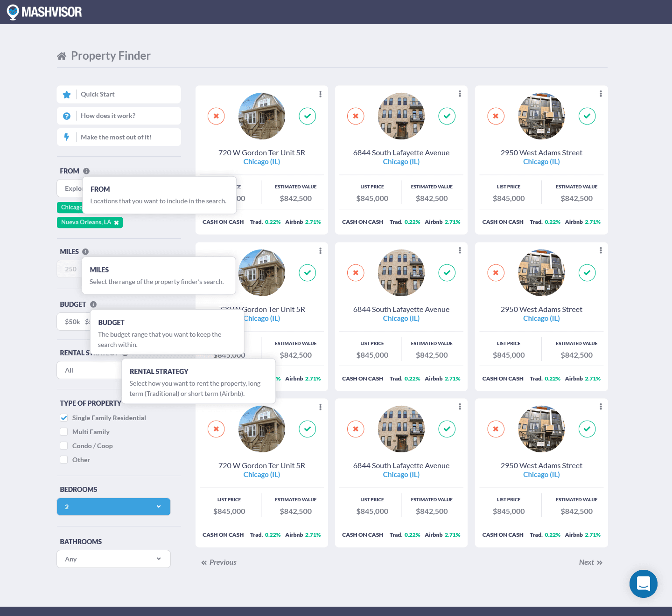The height and width of the screenshot is (616, 672).
Task: Open the Intercom chat bubble
Action: click(644, 584)
